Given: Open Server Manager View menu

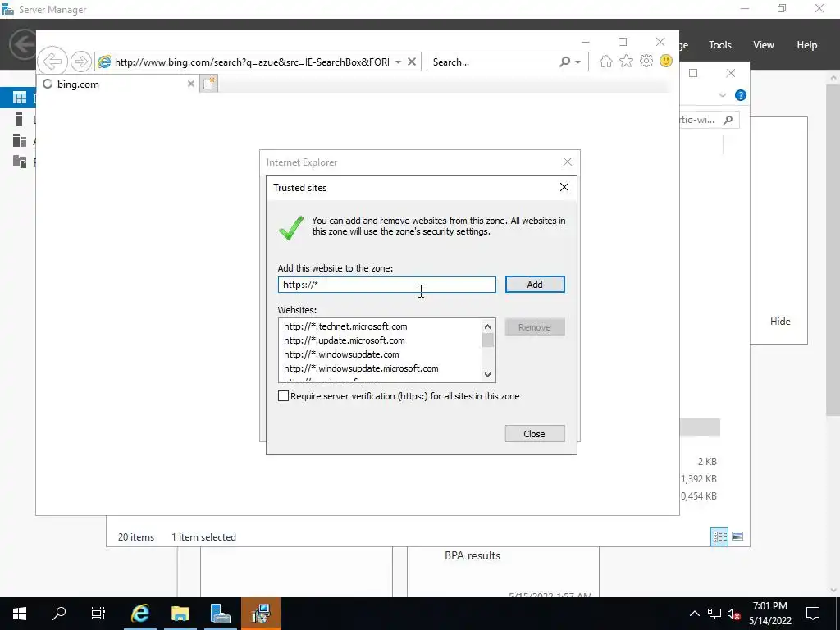Looking at the screenshot, I should point(764,45).
